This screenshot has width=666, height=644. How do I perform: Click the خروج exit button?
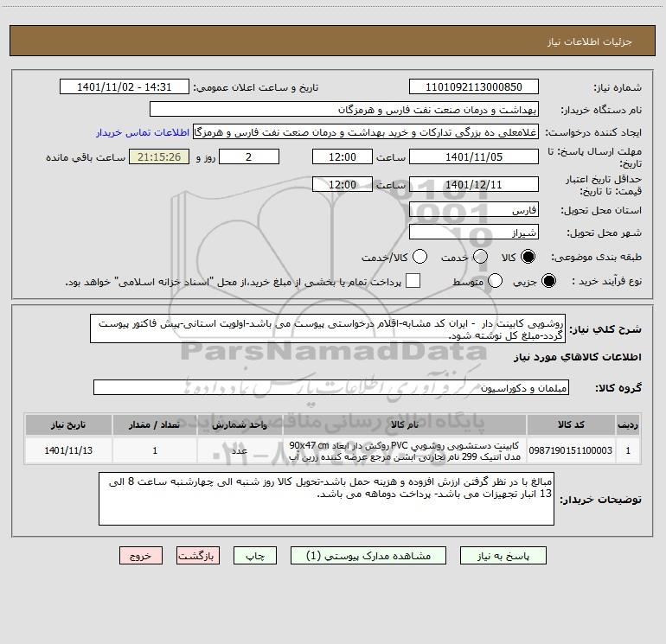click(141, 556)
